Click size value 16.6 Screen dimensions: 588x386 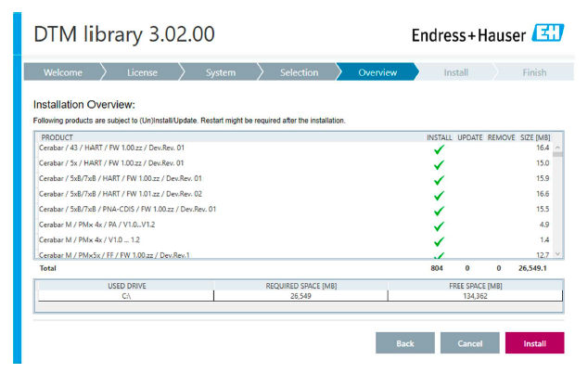(543, 194)
